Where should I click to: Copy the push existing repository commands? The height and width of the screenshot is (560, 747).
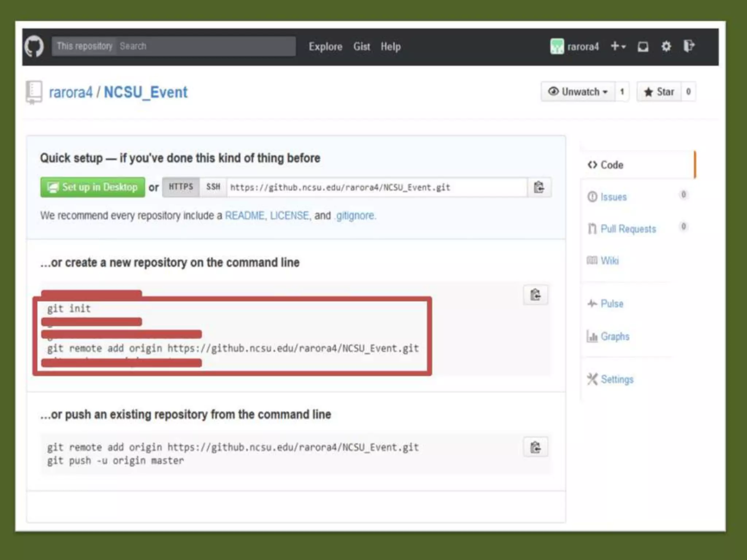click(535, 447)
